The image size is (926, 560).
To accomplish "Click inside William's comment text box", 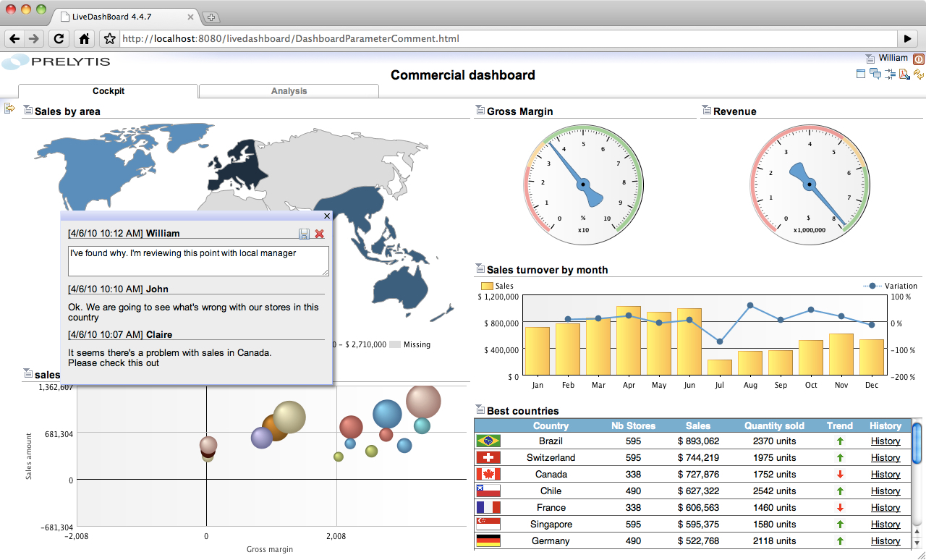I will tap(198, 260).
